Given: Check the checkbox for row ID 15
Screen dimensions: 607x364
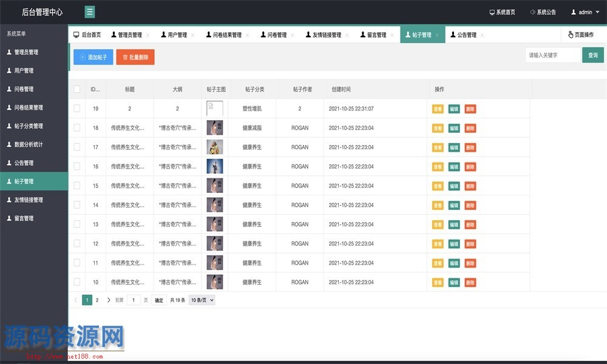Looking at the screenshot, I should (77, 186).
